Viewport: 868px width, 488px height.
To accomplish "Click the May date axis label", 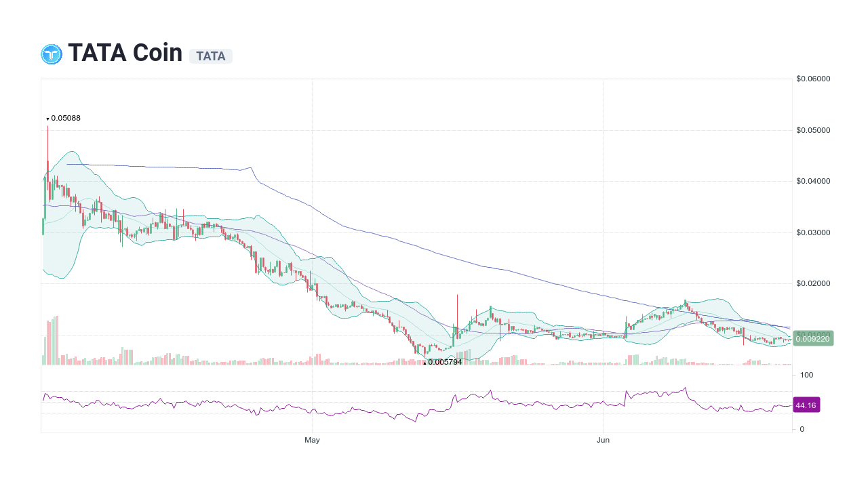I will tap(312, 441).
